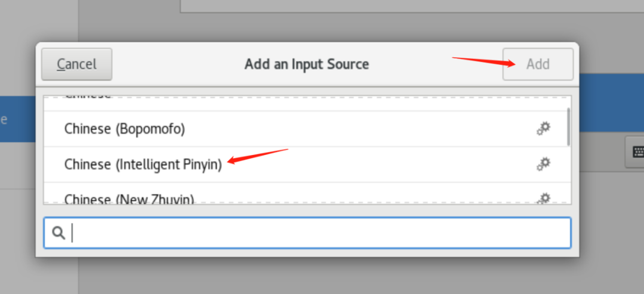This screenshot has height=294, width=644.
Task: Click the Add button in the dialog header
Action: coord(538,64)
